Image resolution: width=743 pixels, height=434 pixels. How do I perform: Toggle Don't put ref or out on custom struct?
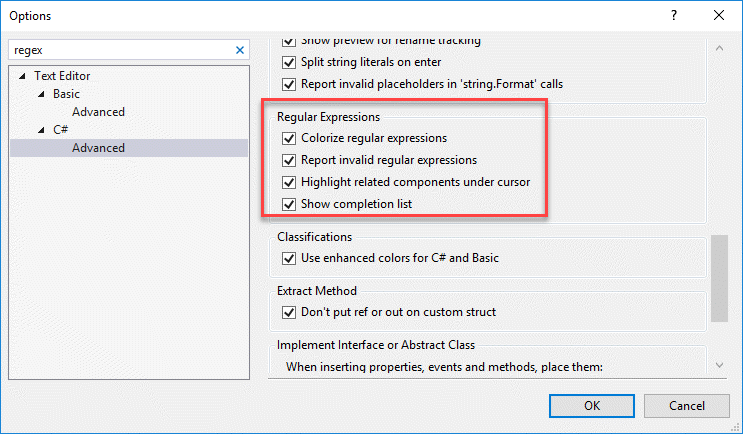[x=290, y=312]
